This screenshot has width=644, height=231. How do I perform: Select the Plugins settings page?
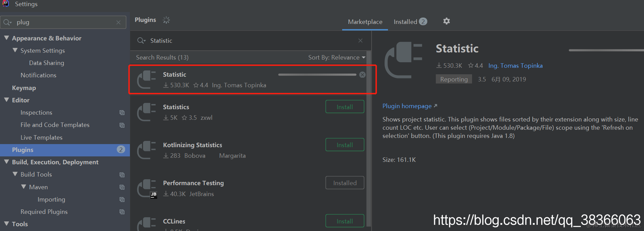[x=65, y=150]
